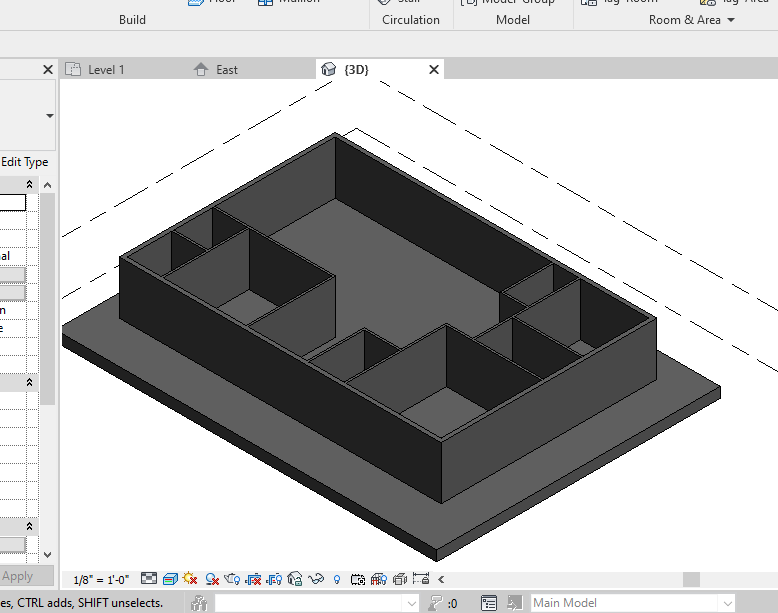Collapse the third Properties group chevron
Viewport: 778px width, 613px height.
pos(29,526)
